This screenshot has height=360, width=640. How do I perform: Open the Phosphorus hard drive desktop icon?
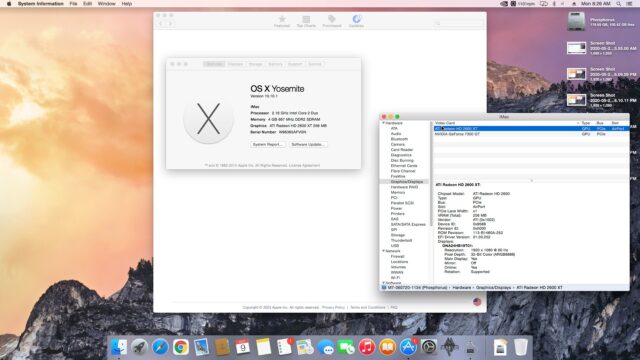pos(576,21)
